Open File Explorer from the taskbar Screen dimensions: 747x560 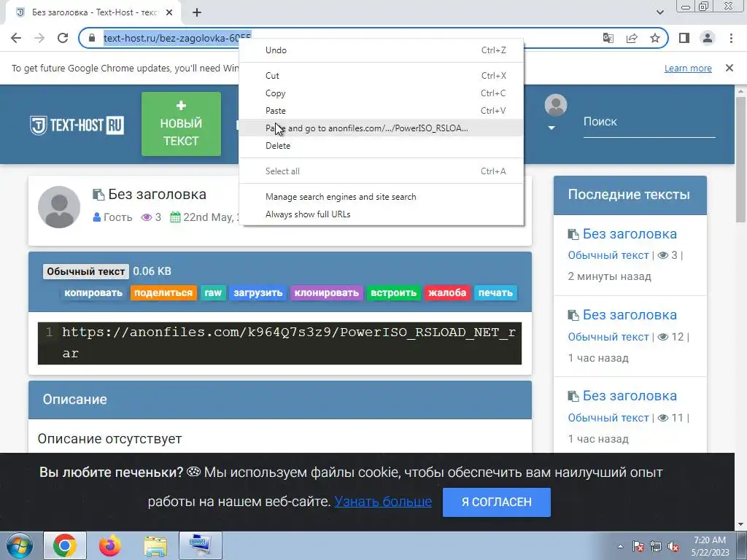click(155, 545)
